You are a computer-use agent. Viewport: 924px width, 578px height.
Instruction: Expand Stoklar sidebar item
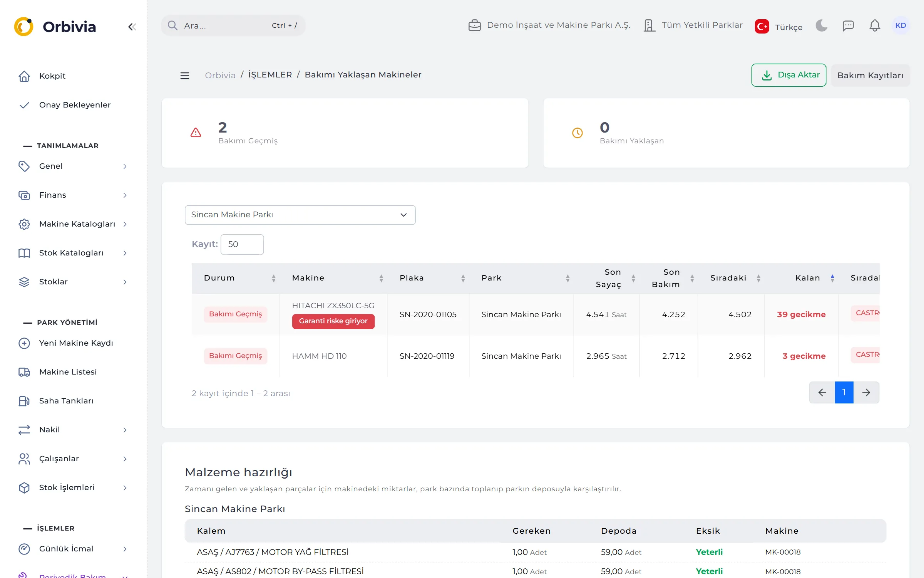(73, 282)
